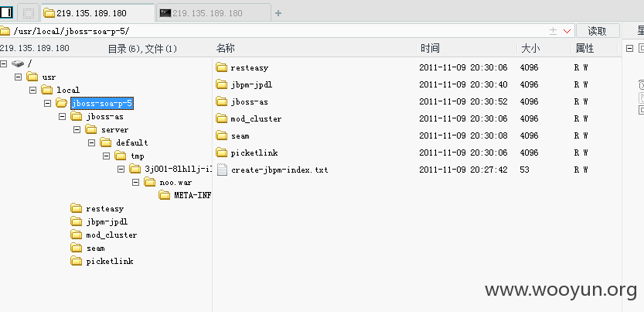644x312 pixels.
Task: Sort by 名称 column header
Action: click(225, 49)
